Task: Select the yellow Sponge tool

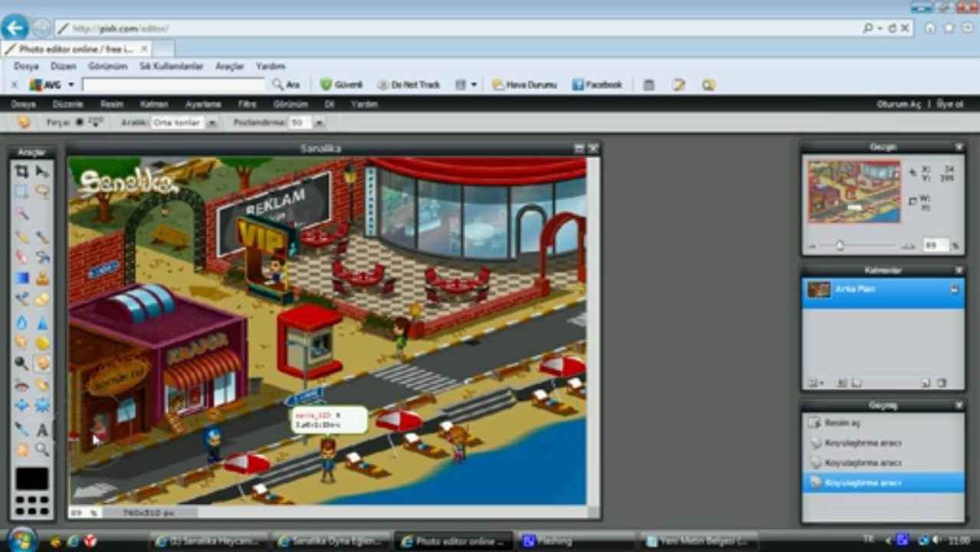Action: (42, 343)
